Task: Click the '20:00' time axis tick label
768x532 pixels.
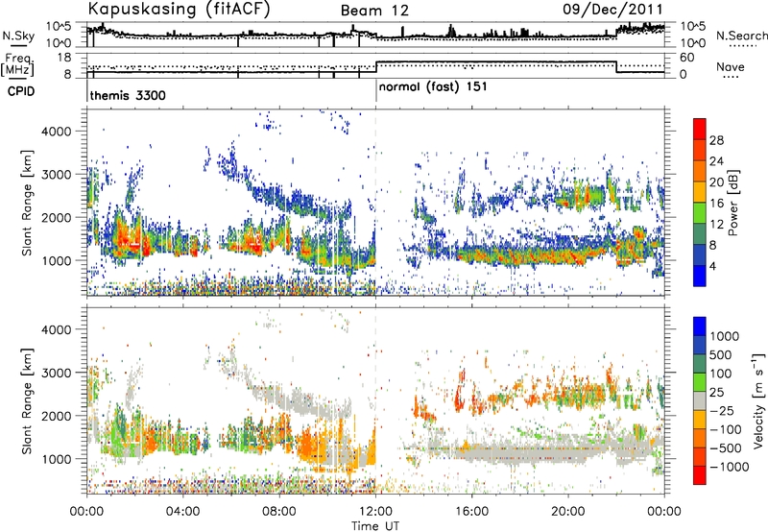Action: [568, 512]
